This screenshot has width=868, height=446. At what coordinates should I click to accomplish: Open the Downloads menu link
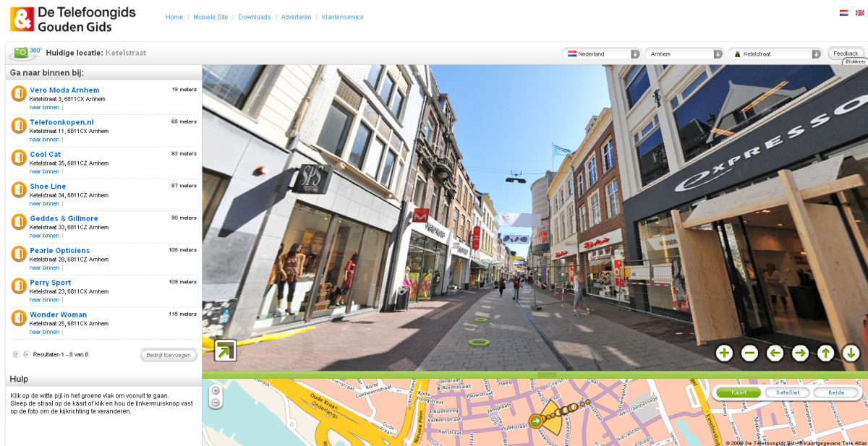point(255,17)
